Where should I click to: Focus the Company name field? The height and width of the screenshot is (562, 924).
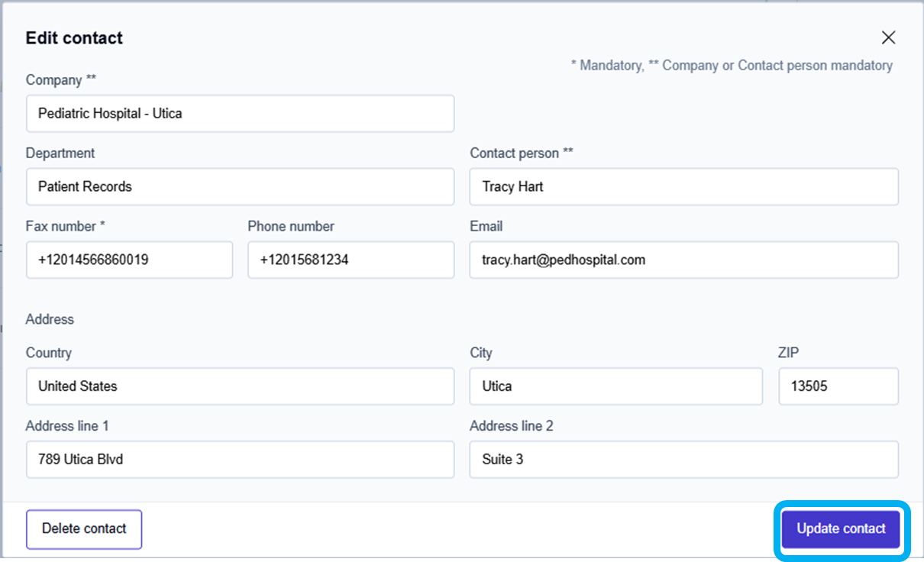(240, 114)
